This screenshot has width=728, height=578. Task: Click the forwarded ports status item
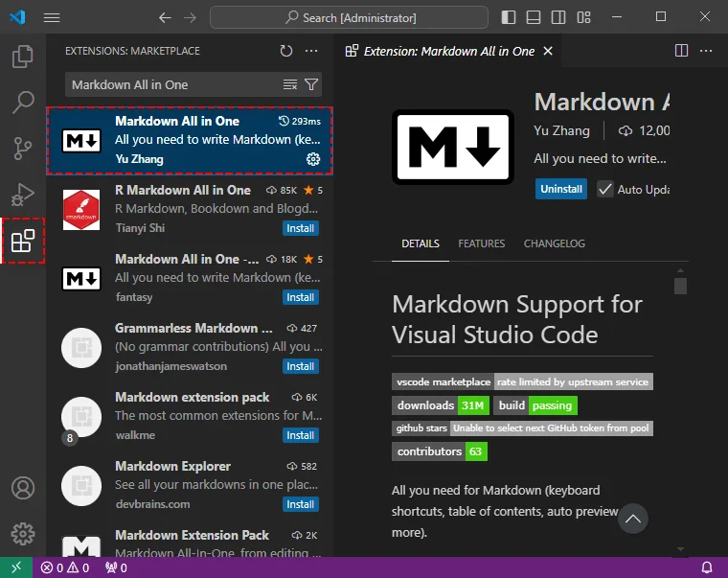(x=116, y=567)
